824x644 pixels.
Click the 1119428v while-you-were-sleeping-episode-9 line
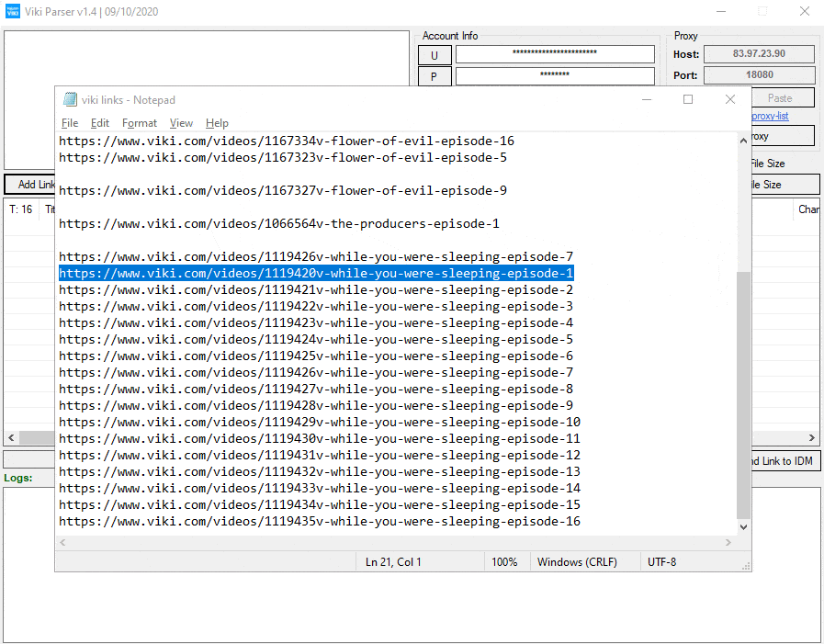316,406
